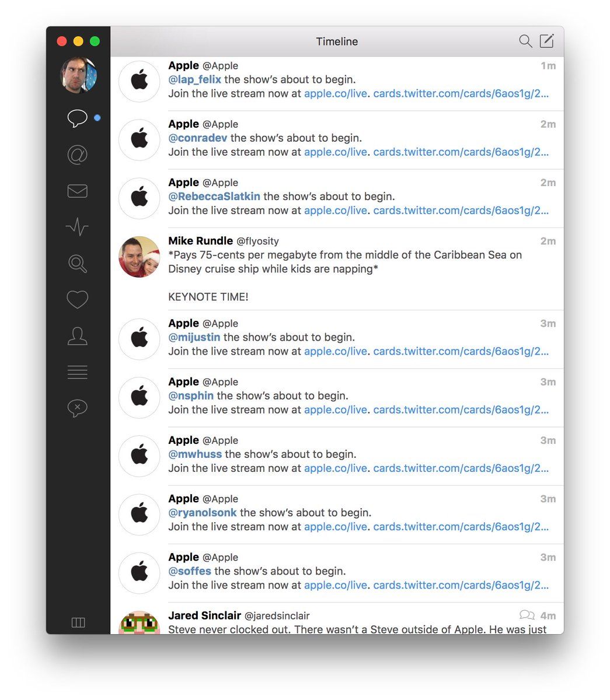Click the account avatar in sidebar
The width and height of the screenshot is (610, 700).
(78, 75)
